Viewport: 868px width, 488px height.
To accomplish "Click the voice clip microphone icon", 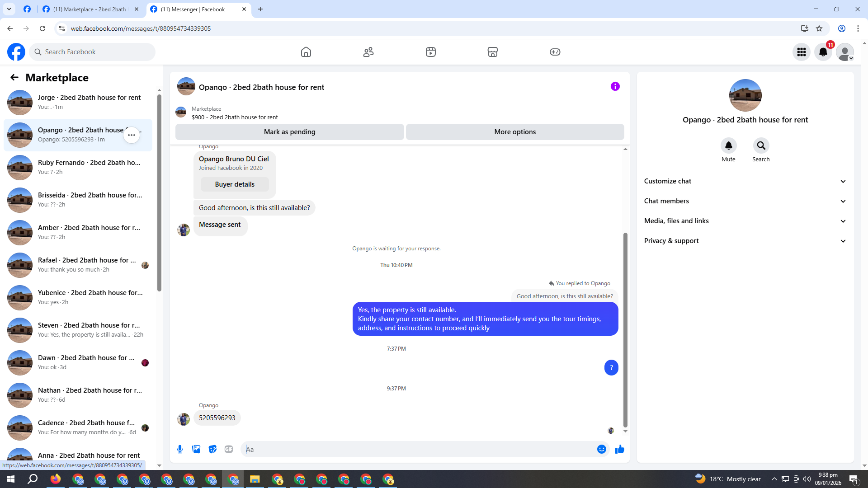I will pyautogui.click(x=180, y=449).
